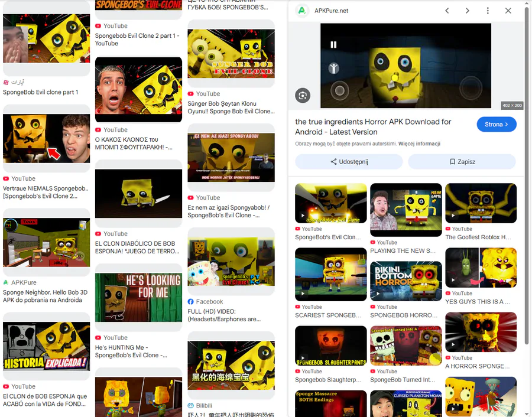Open 'Vertraue NIEMALS Spongebob' YouTube result
532x417 pixels.
tap(46, 192)
